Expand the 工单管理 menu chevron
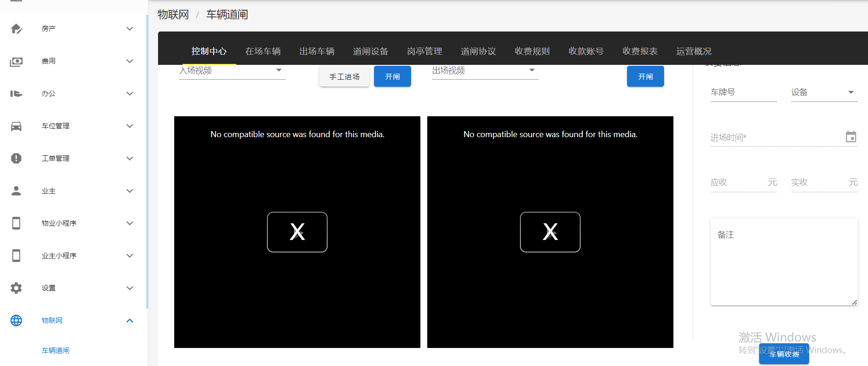The height and width of the screenshot is (366, 868). pyautogui.click(x=130, y=158)
